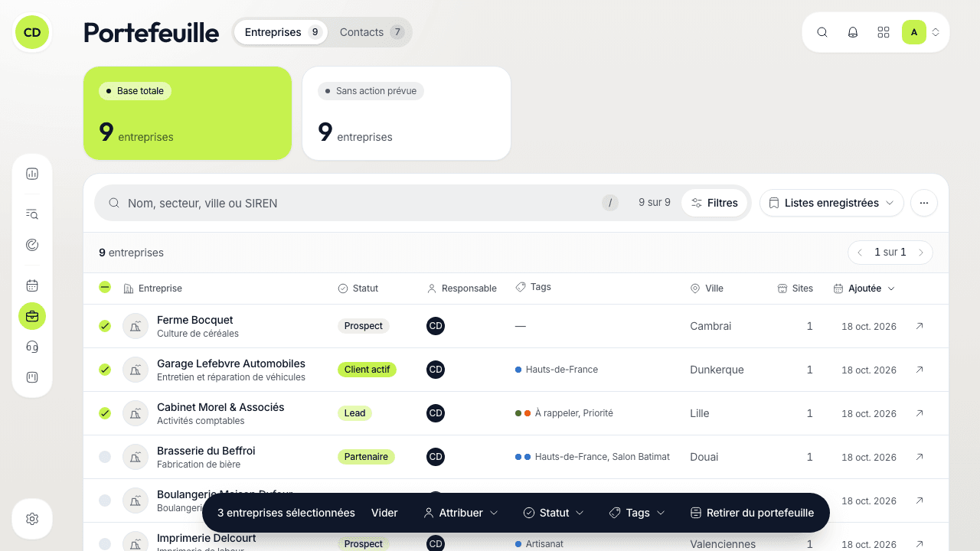Open the kanban board icon in sidebar
This screenshot has height=551, width=980.
[32, 377]
